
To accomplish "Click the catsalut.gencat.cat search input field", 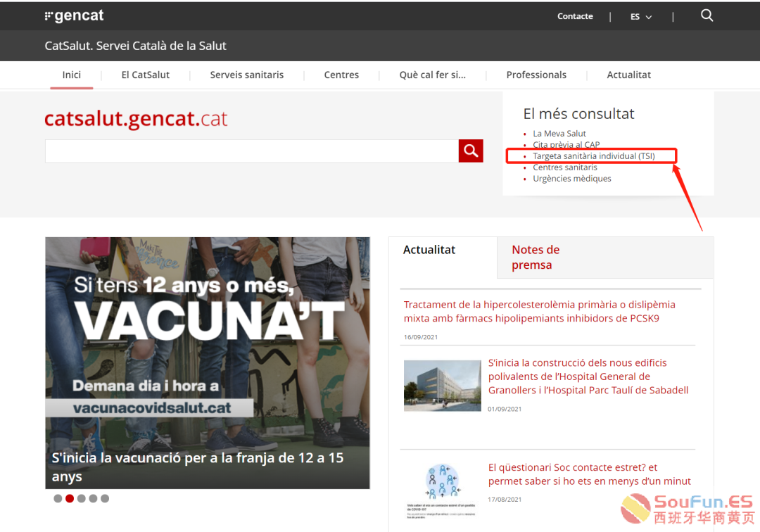I will [252, 151].
